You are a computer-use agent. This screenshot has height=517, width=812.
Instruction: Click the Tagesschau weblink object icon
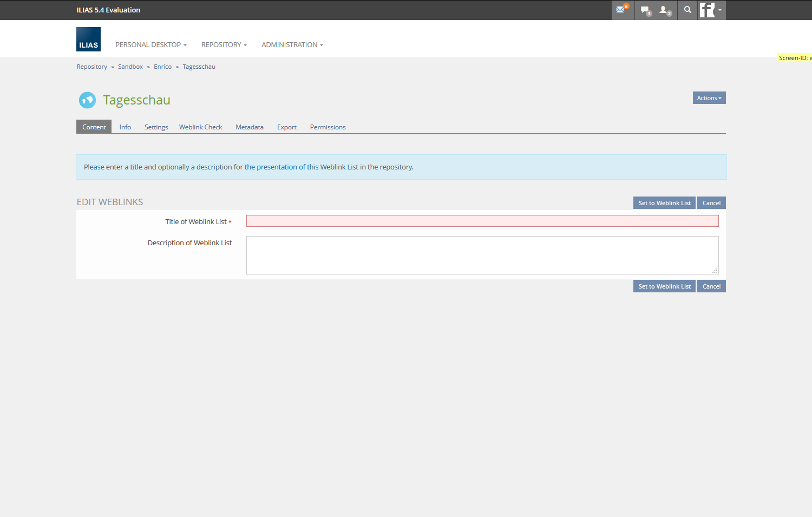point(87,100)
